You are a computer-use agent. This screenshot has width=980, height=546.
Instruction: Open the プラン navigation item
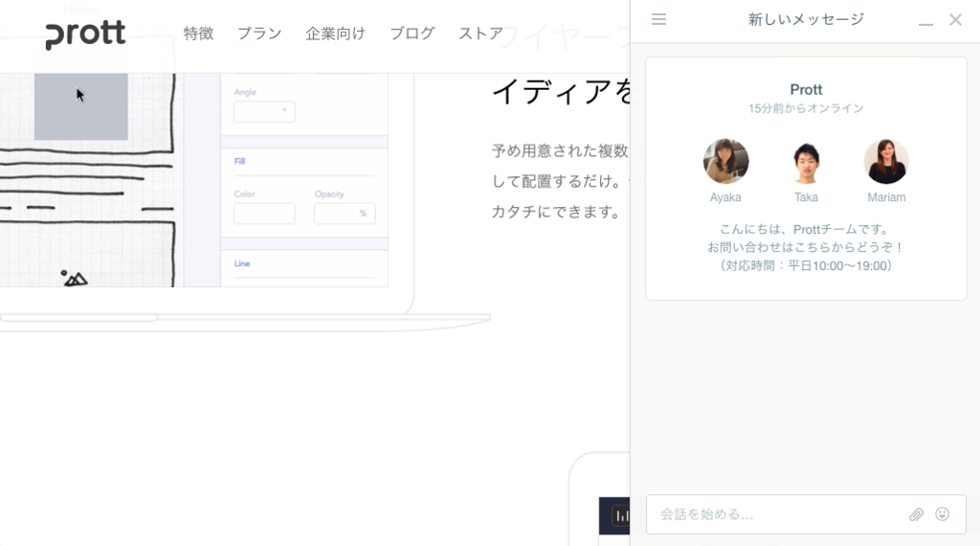(259, 34)
